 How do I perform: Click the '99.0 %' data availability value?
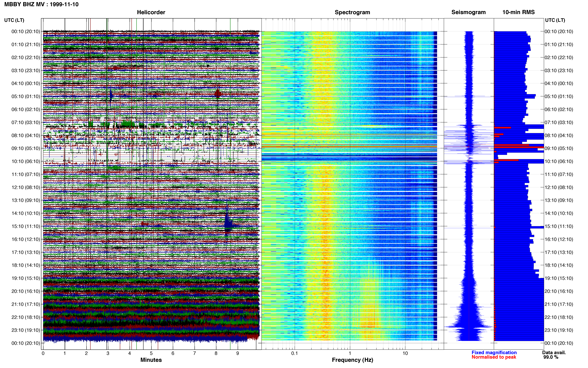[551, 357]
